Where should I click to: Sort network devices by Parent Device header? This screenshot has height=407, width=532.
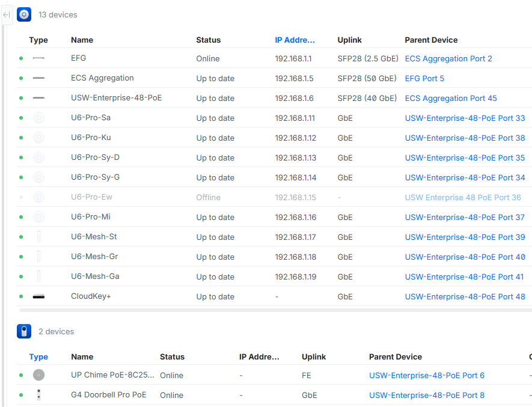(x=431, y=40)
